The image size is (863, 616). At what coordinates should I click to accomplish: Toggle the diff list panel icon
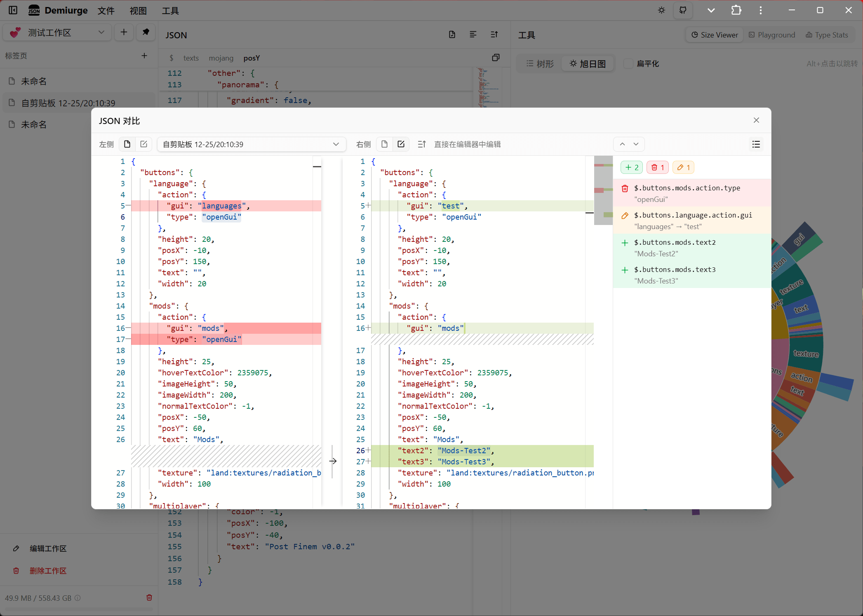[x=756, y=144]
